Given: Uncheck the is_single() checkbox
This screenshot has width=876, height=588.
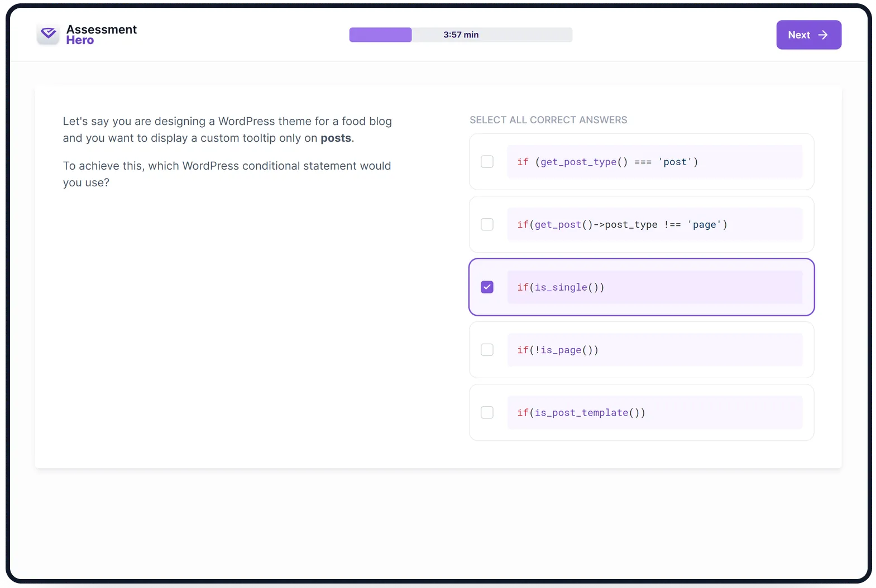Looking at the screenshot, I should pyautogui.click(x=487, y=287).
